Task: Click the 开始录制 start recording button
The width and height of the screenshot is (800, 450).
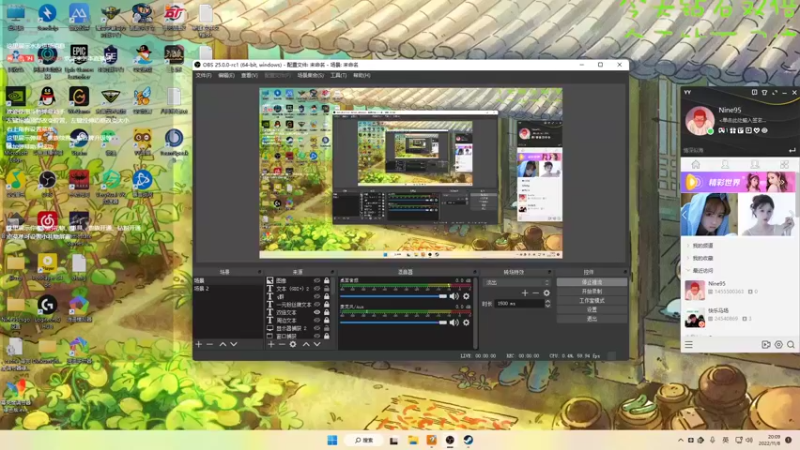Action: pos(592,291)
